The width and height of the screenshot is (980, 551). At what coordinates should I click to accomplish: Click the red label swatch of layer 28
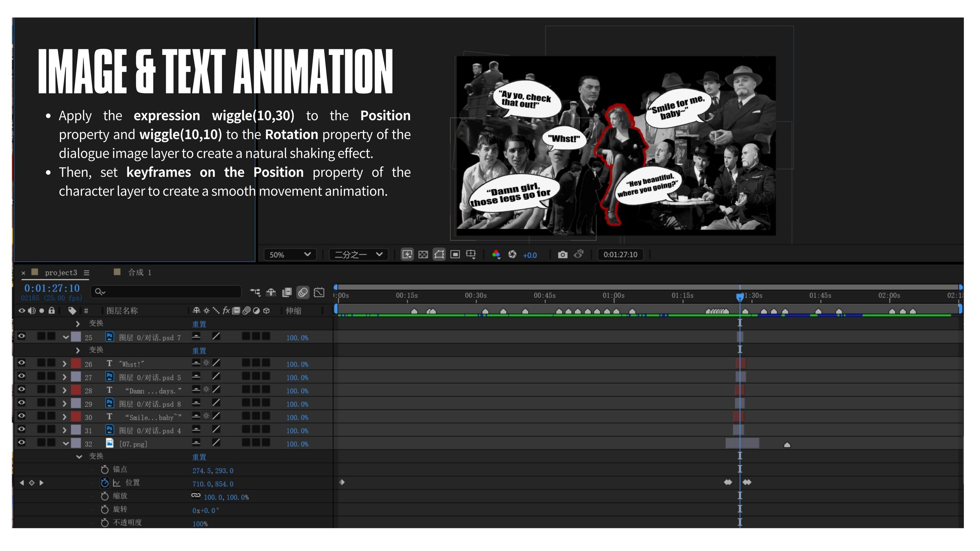[76, 390]
